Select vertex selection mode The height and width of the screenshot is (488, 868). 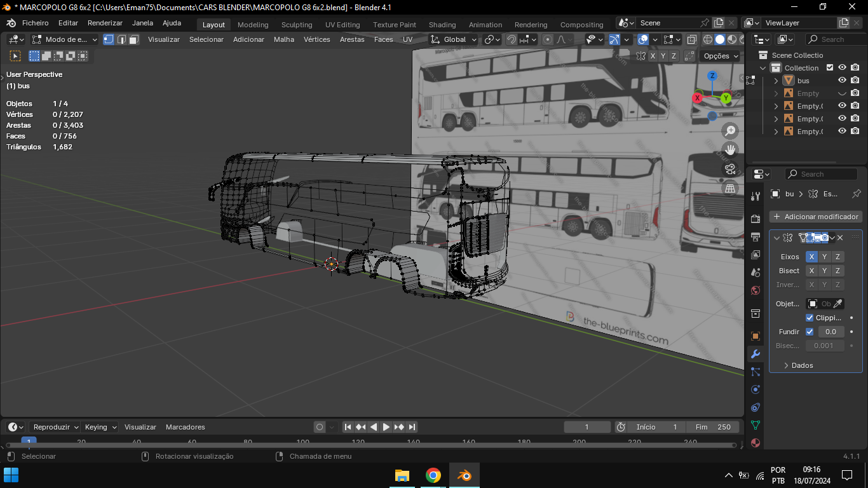click(x=109, y=39)
